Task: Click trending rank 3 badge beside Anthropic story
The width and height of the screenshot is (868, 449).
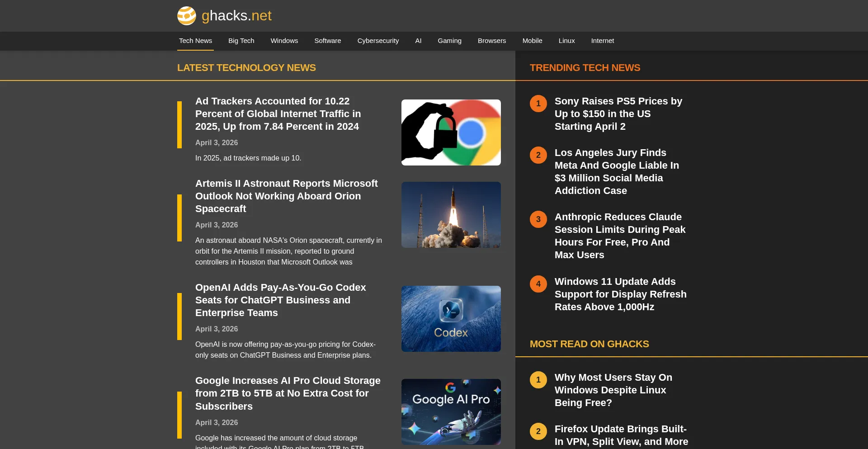Action: pyautogui.click(x=538, y=219)
